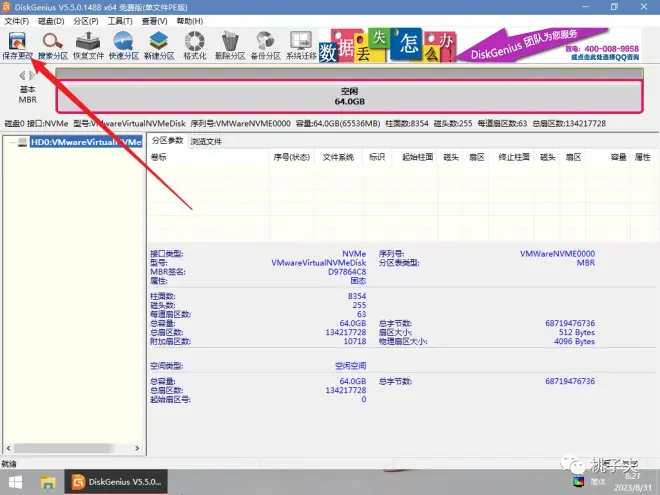
Task: Open the Partition (分区) menu
Action: click(86, 21)
